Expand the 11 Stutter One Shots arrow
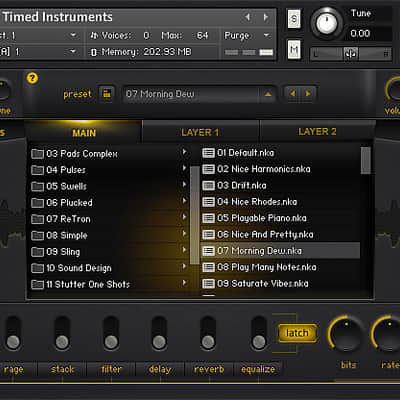Image resolution: width=400 pixels, height=400 pixels. (184, 283)
